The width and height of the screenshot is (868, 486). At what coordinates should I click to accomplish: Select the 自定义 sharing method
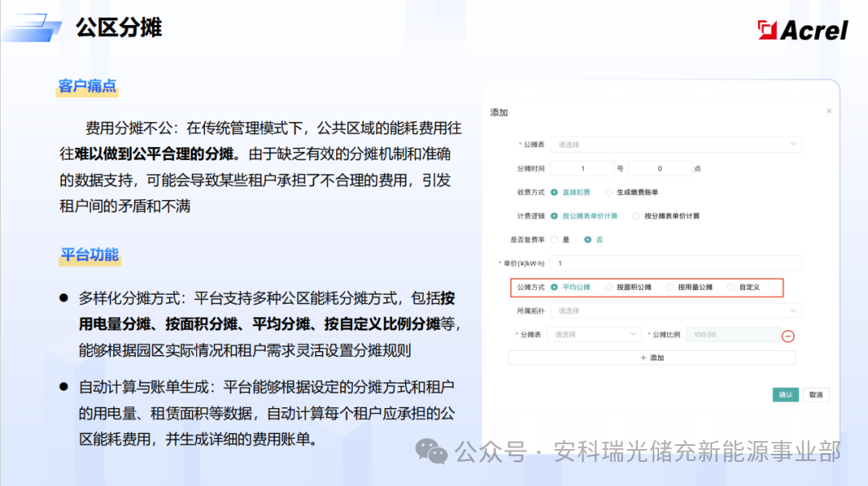(x=744, y=288)
